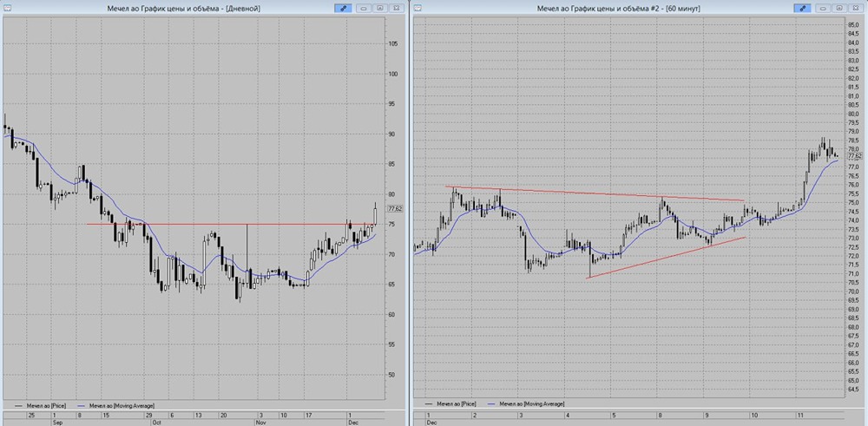The height and width of the screenshot is (426, 868).
Task: Click the Moving Average legend entry in the daily chart
Action: point(117,405)
